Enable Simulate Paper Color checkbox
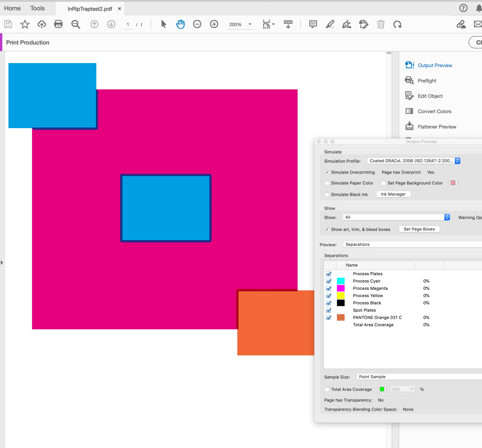Screen dimensions: 482x448 pos(327,183)
